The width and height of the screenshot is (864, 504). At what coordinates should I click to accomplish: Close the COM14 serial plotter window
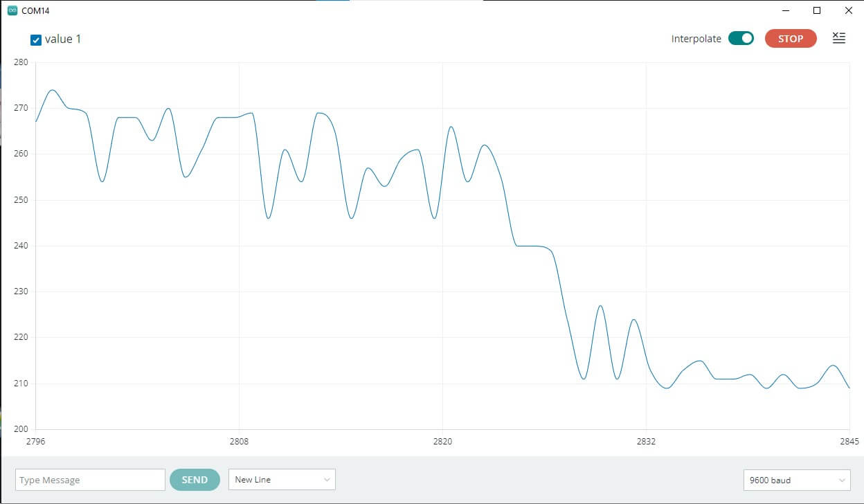coord(848,11)
